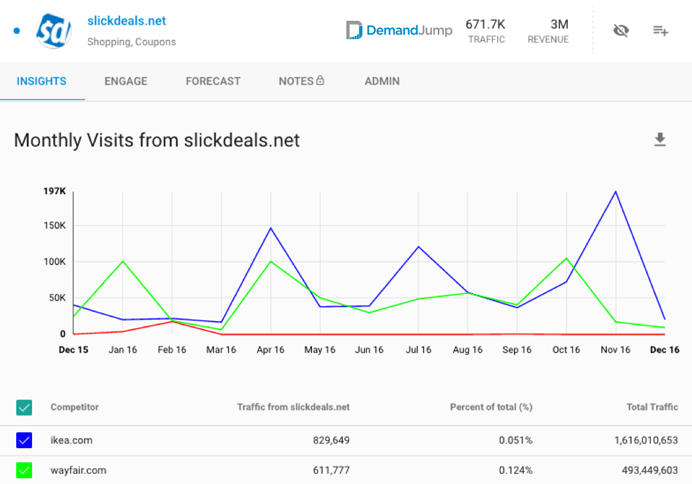
Task: Open the FORECAST tab
Action: click(x=213, y=81)
